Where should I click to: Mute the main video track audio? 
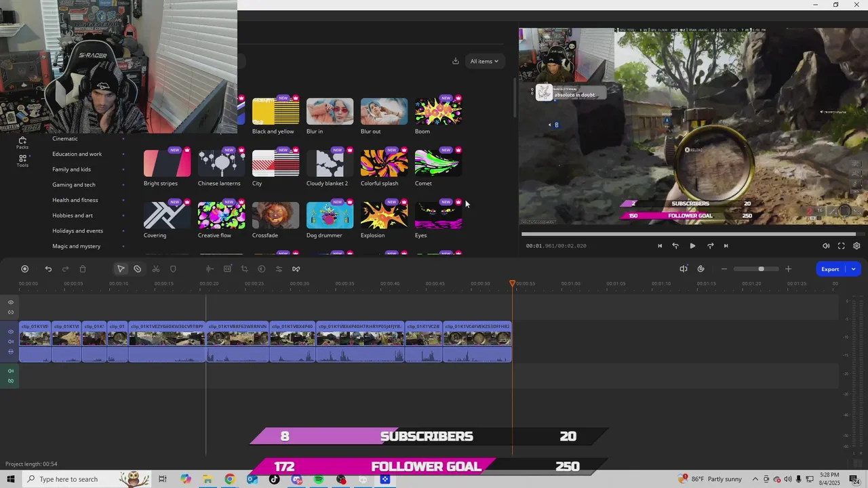11,342
